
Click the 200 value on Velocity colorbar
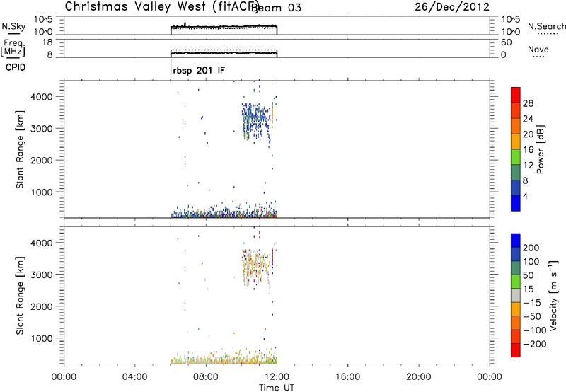click(531, 248)
